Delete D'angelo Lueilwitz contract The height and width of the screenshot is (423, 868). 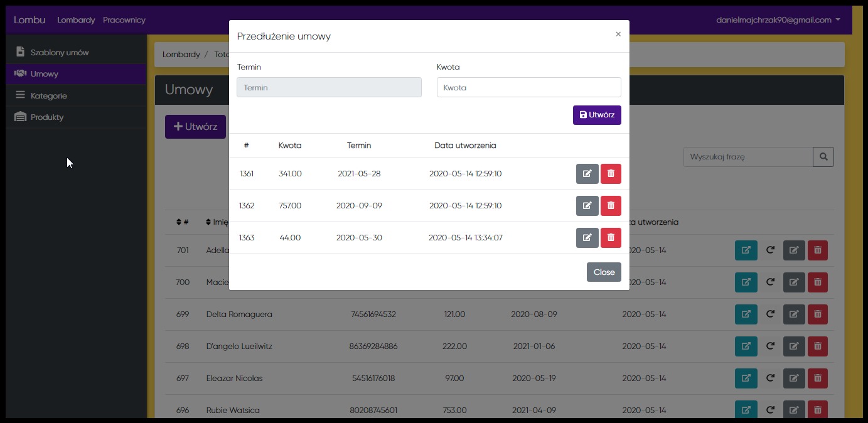(x=817, y=346)
